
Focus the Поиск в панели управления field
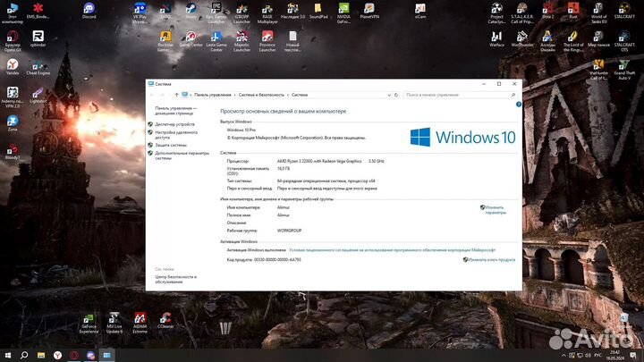coord(460,95)
